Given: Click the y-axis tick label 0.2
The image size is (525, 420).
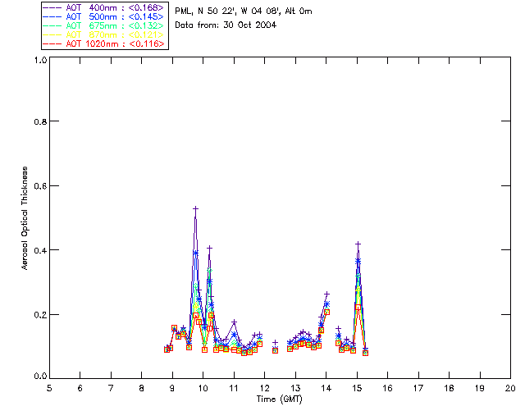Looking at the screenshot, I should click(x=40, y=314).
